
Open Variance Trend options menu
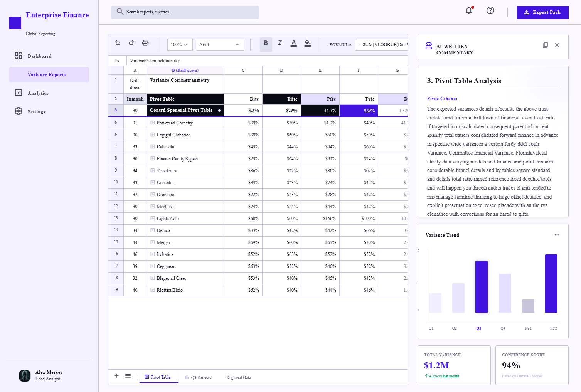[557, 235]
